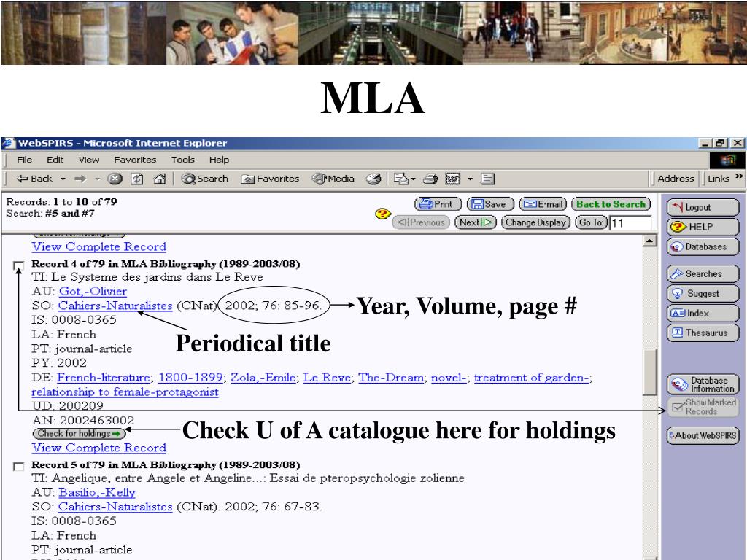The image size is (747, 560).
Task: Open About WebSPIRS in sidebar
Action: coord(703,436)
